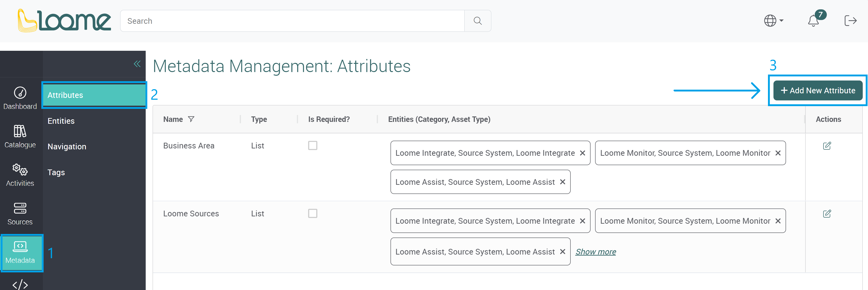868x290 pixels.
Task: Open Catalogue in the sidebar
Action: coord(20,136)
